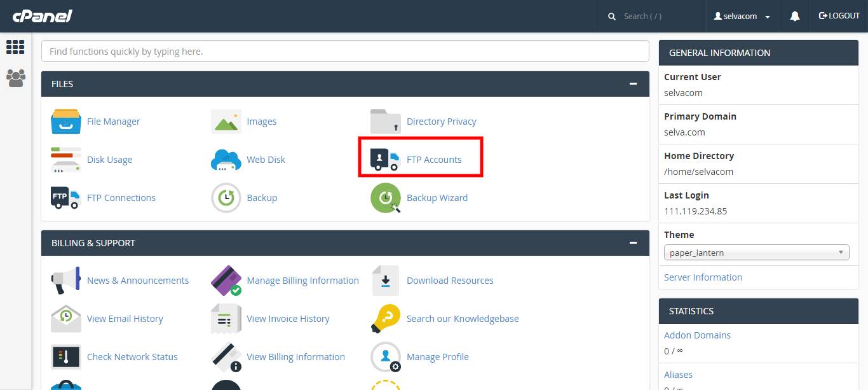Viewport: 868px width, 390px height.
Task: Click the Backup link
Action: (262, 198)
